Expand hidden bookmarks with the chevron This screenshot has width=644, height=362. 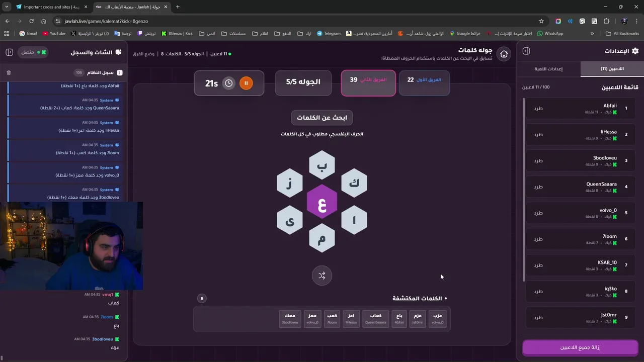coord(592,34)
